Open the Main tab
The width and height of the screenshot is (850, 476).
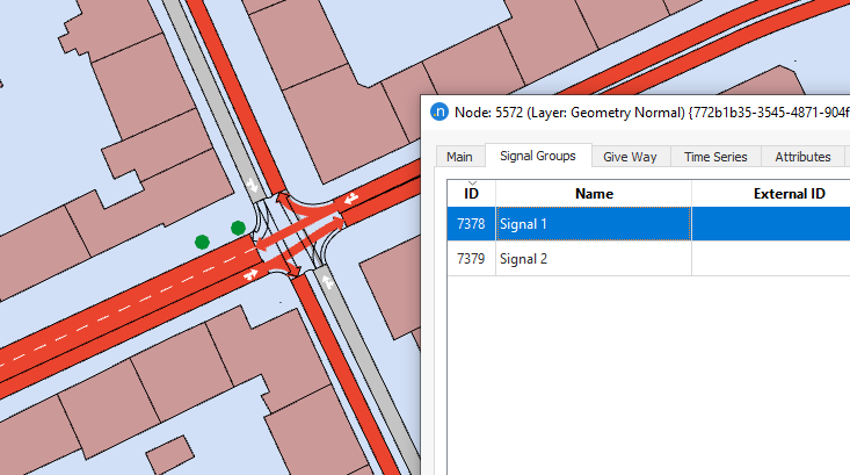coord(460,157)
